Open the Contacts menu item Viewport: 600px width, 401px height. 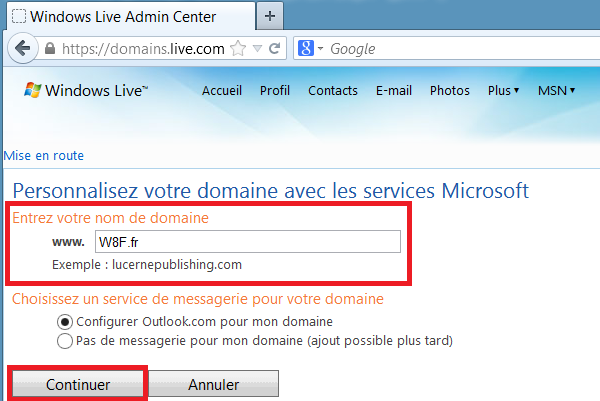coord(333,91)
